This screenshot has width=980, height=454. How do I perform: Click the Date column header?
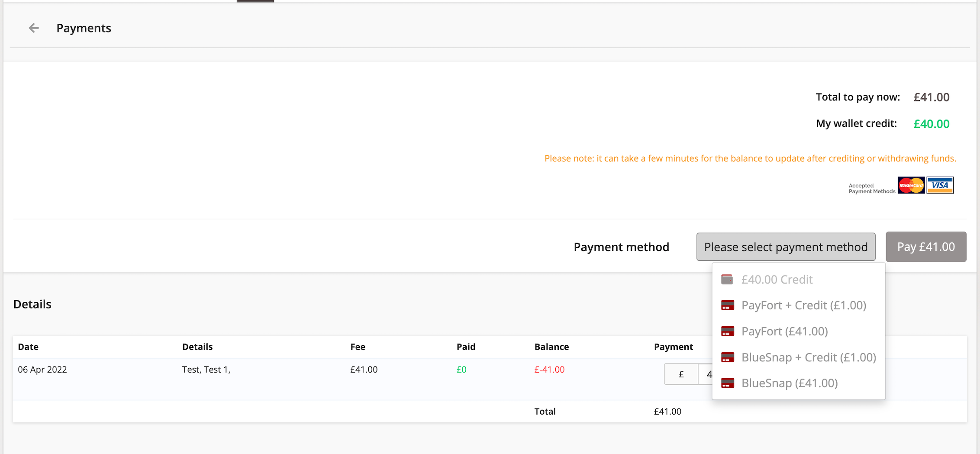[28, 347]
